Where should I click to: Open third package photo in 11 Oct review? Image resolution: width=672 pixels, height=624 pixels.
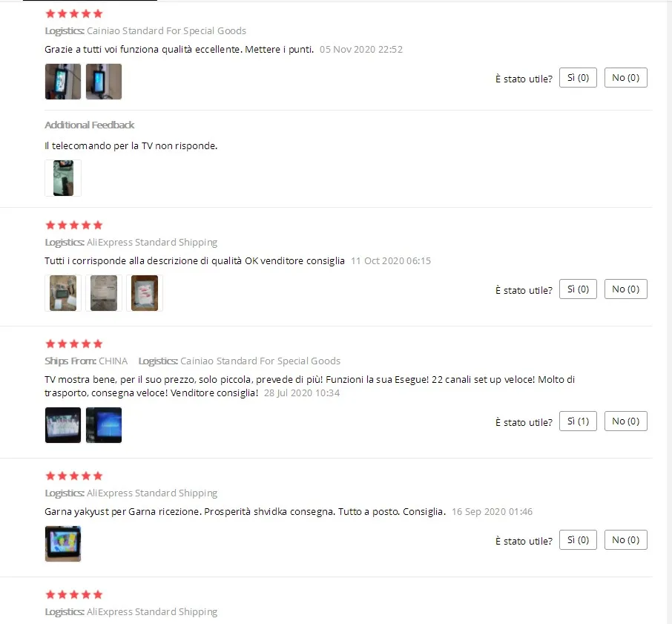tap(145, 293)
